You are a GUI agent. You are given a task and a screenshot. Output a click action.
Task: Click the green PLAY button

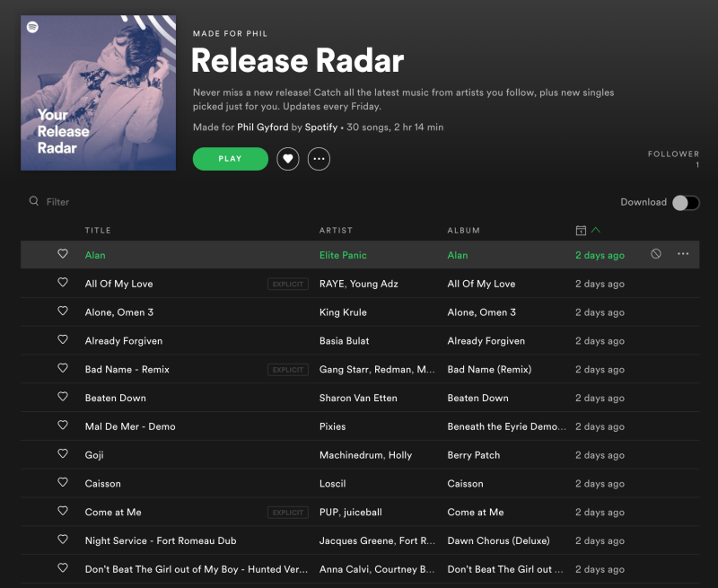coord(231,159)
